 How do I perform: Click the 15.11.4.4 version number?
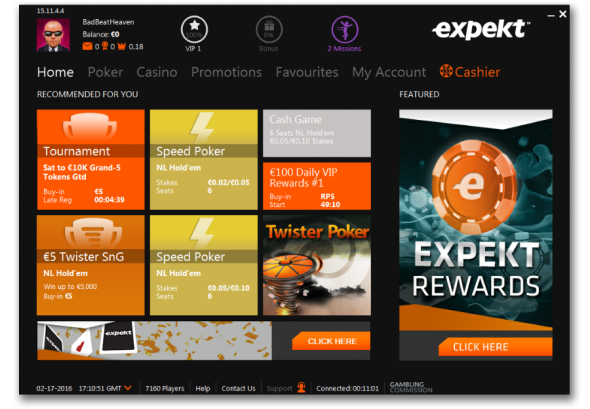pyautogui.click(x=50, y=11)
